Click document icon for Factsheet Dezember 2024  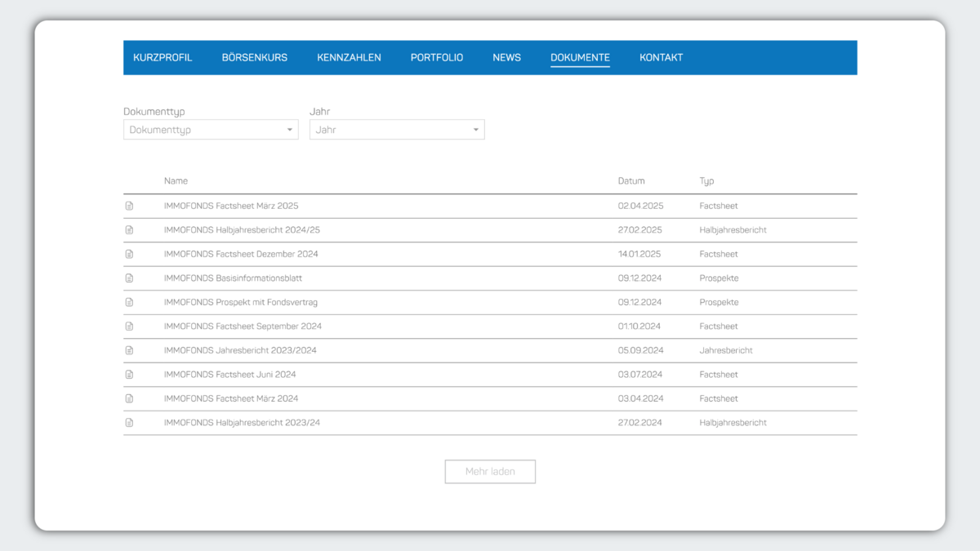pos(129,255)
